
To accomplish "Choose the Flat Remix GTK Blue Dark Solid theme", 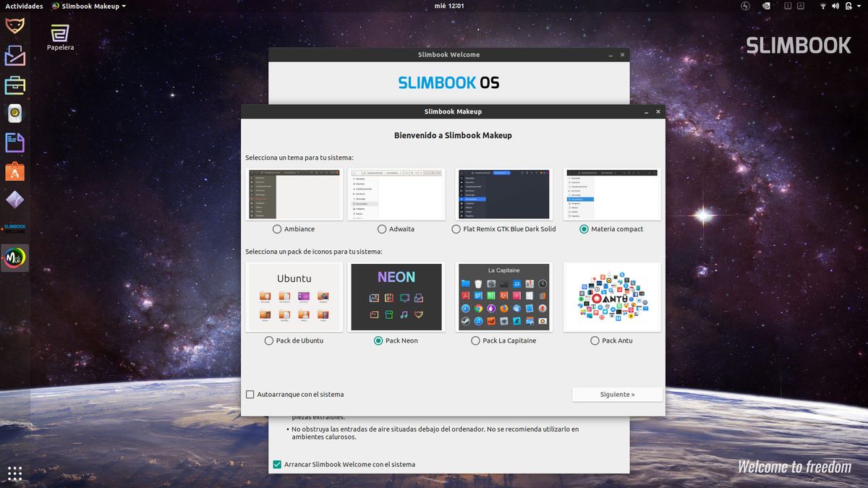I will (456, 229).
